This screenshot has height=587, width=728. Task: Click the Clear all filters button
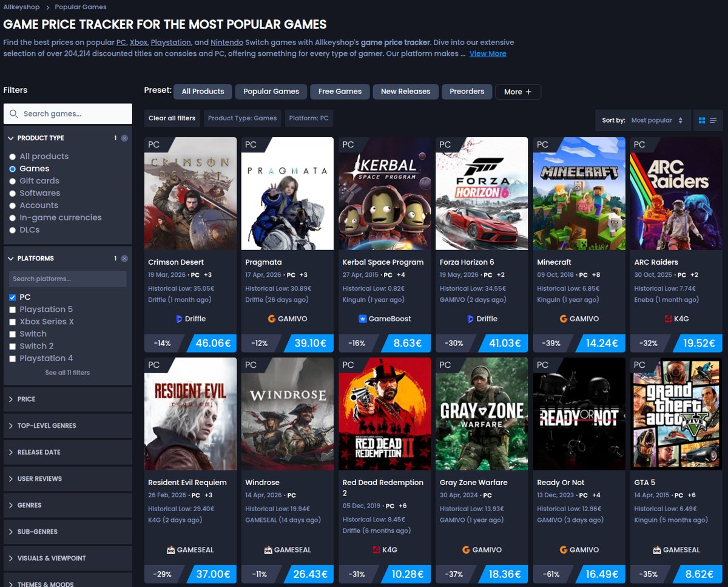(172, 118)
